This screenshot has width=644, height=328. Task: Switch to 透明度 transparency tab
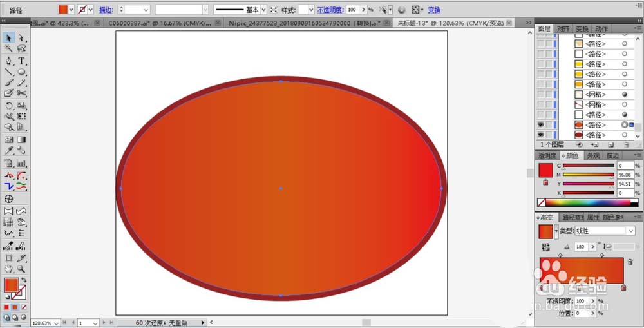pyautogui.click(x=547, y=155)
